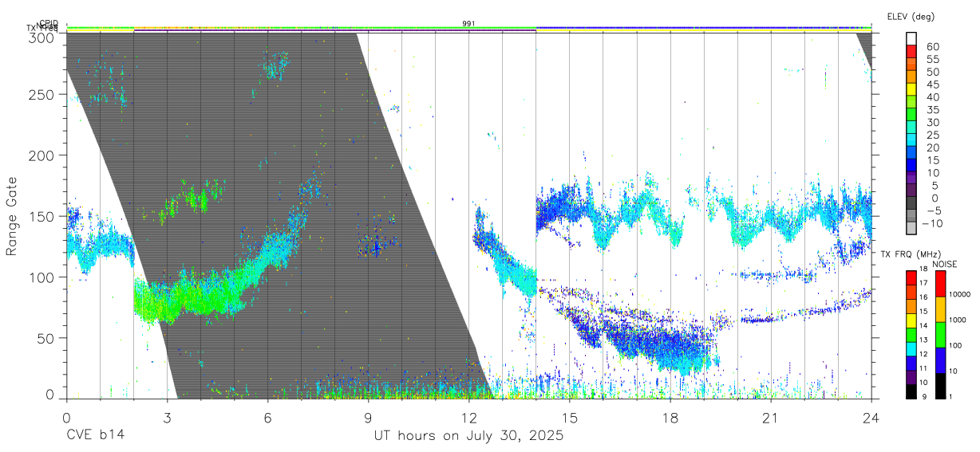Click the '6' hour tick label on the time axis
980x452 pixels.
click(x=267, y=417)
